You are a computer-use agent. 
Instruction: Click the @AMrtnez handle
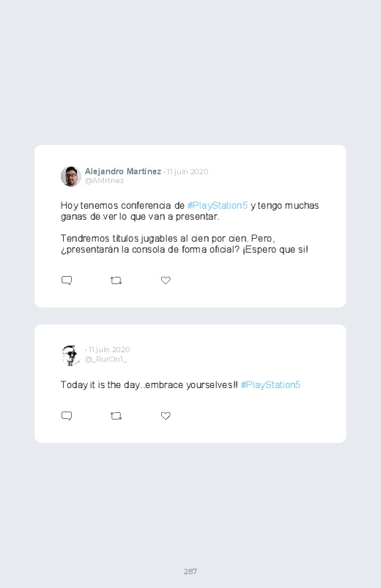tap(104, 181)
